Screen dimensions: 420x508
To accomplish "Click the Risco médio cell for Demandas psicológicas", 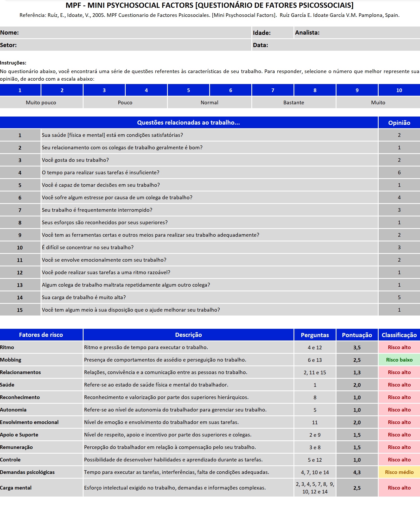I will (x=399, y=472).
